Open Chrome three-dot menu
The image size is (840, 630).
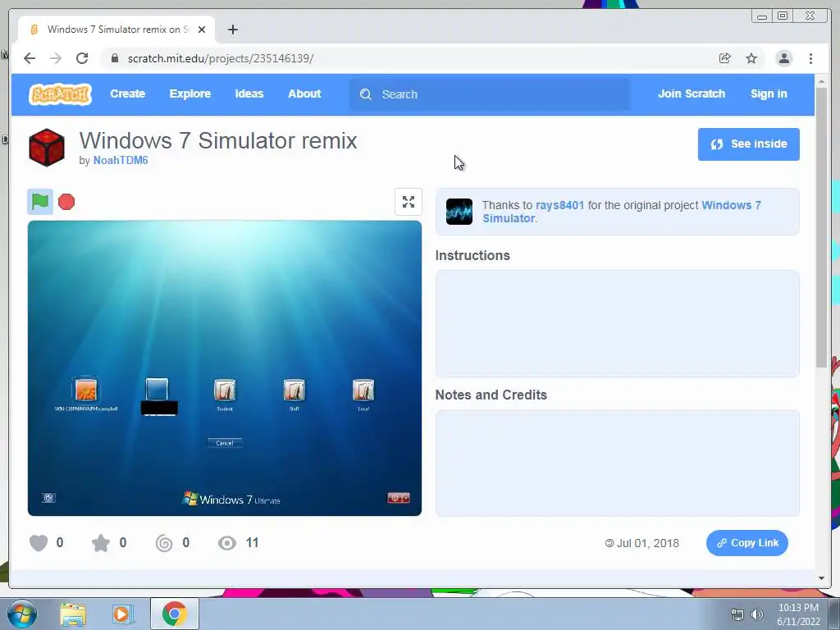point(810,58)
